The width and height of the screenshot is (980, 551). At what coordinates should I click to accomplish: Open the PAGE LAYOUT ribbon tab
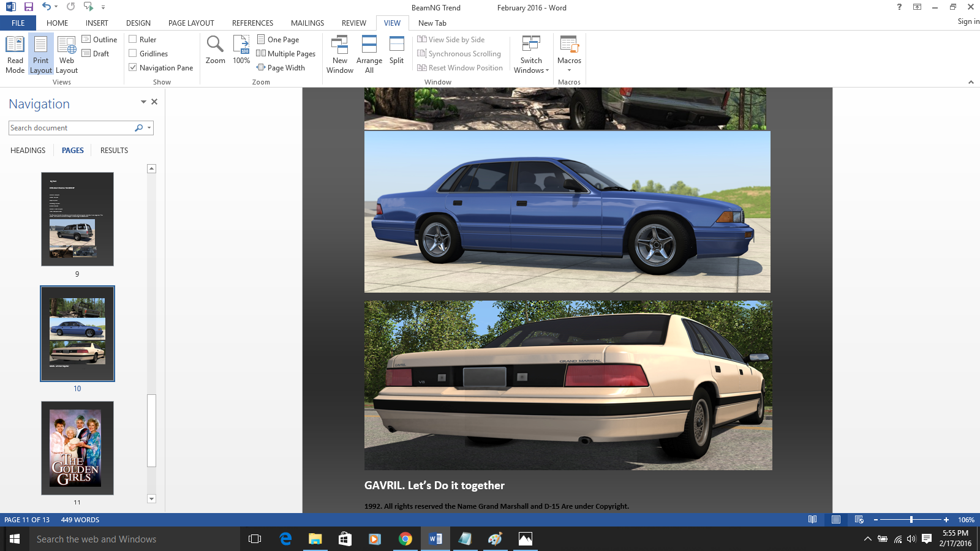pyautogui.click(x=191, y=23)
